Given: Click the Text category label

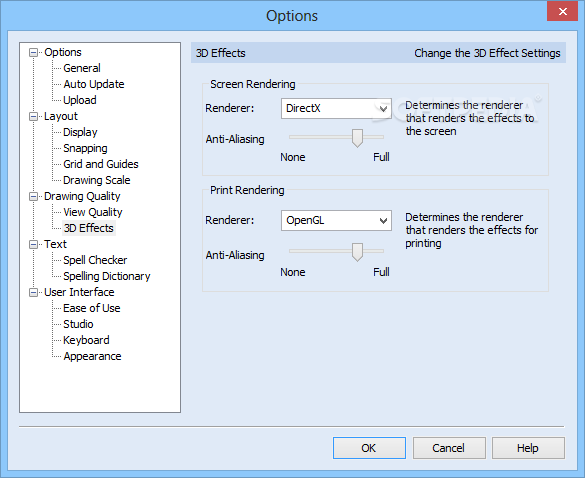Looking at the screenshot, I should coord(55,244).
